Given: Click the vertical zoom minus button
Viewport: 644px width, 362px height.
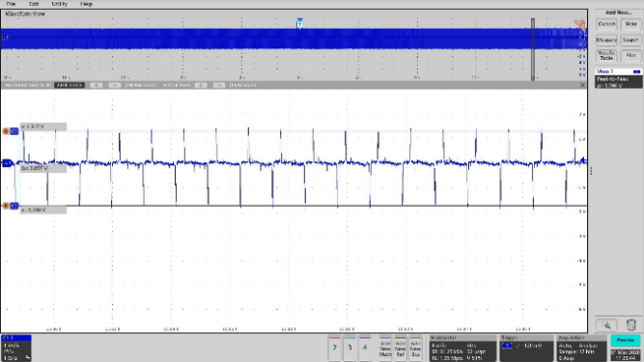Looking at the screenshot, I should click(219, 85).
